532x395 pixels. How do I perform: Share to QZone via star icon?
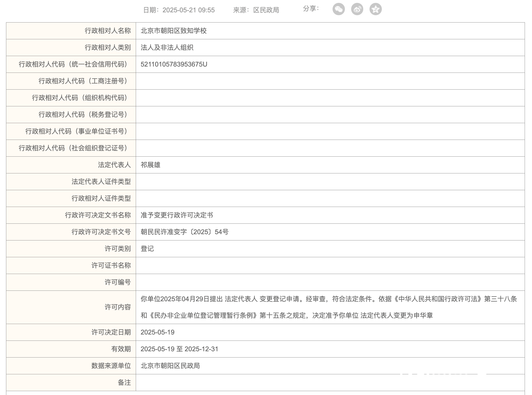coord(375,9)
